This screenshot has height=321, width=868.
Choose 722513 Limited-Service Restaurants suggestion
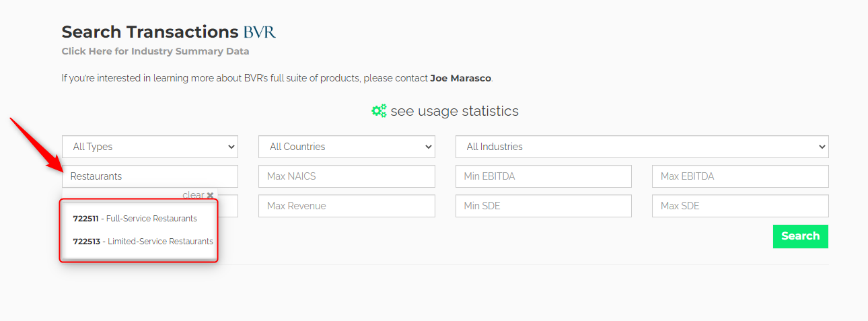143,241
